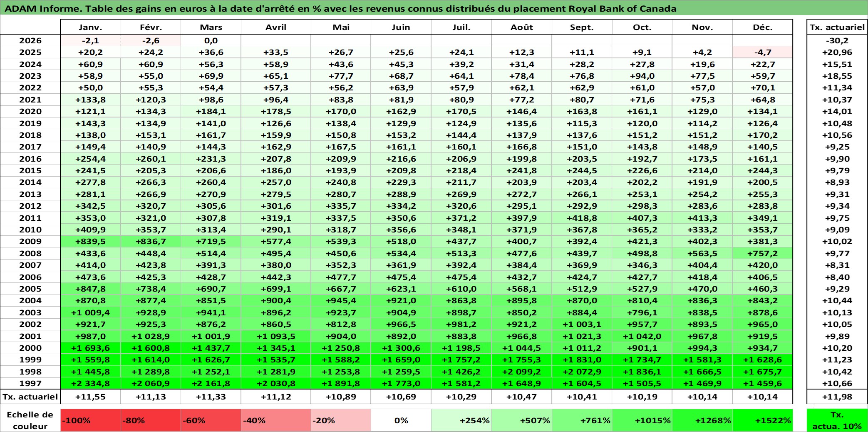Click the cell showing +418,8

[582, 218]
